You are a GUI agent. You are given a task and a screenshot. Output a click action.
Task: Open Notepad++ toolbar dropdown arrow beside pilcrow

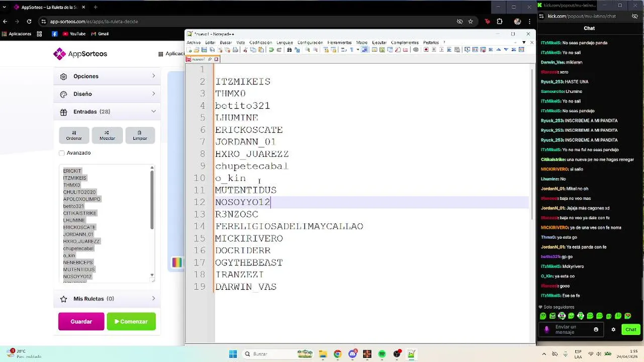[x=358, y=50]
